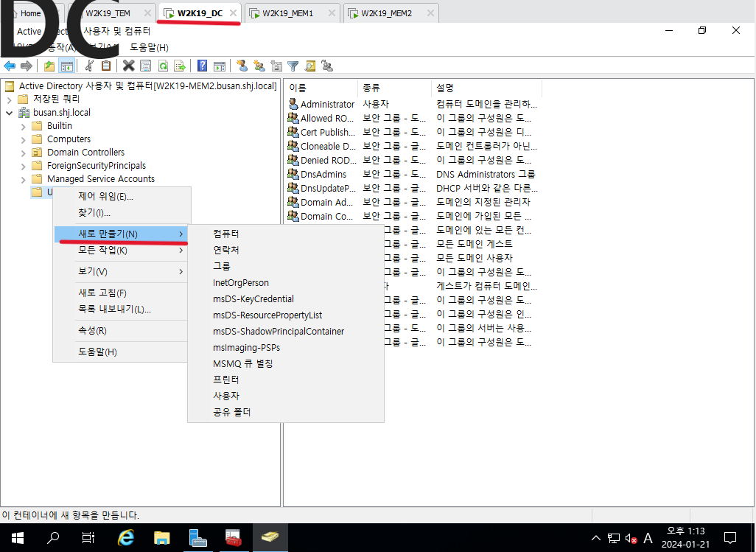
Task: Open the notification center icon
Action: pos(730,537)
